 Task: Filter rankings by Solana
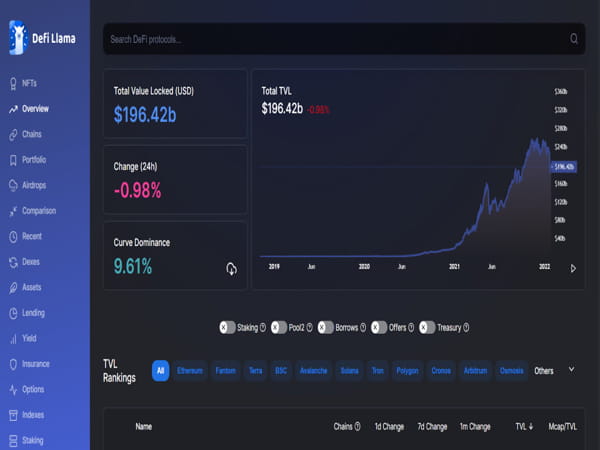[x=349, y=371]
